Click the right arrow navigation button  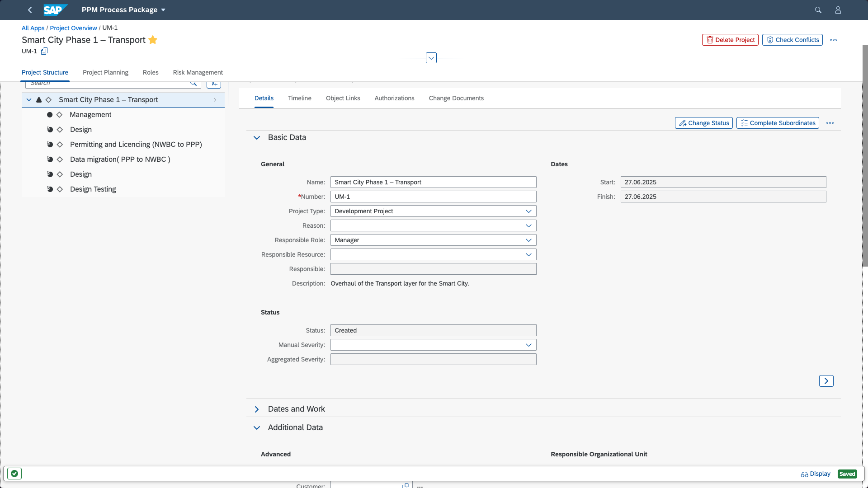[x=826, y=381]
